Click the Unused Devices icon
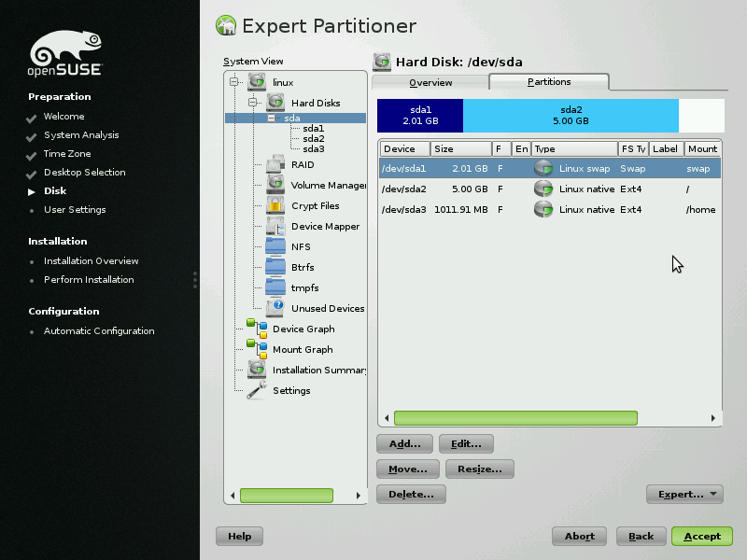The image size is (747, 560). [275, 308]
